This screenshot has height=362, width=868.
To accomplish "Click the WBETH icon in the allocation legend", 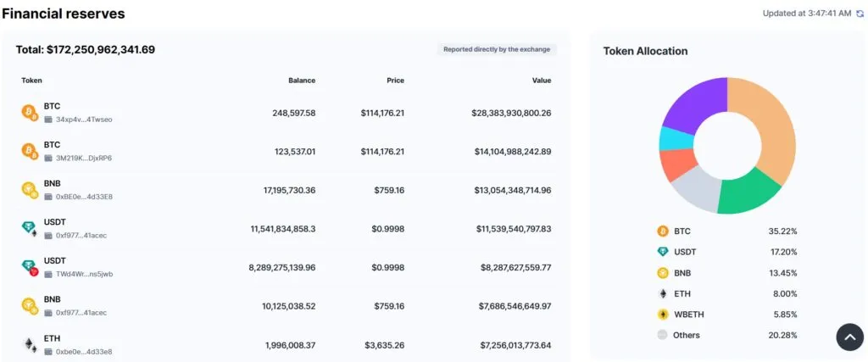I will 663,314.
